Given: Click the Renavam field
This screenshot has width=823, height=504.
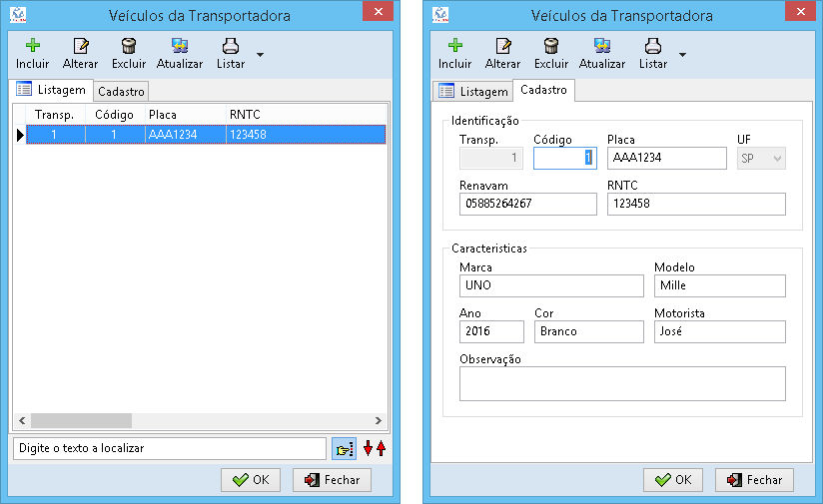Looking at the screenshot, I should [528, 204].
